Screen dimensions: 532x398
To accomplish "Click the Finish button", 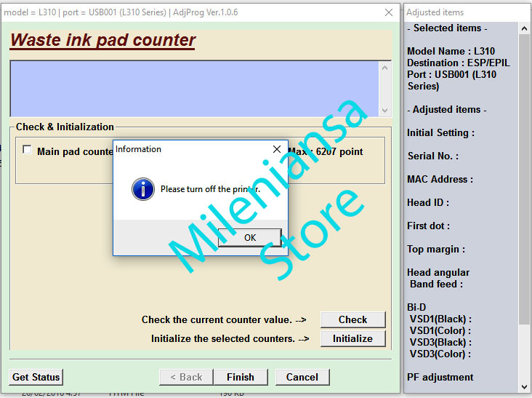I will [x=241, y=377].
